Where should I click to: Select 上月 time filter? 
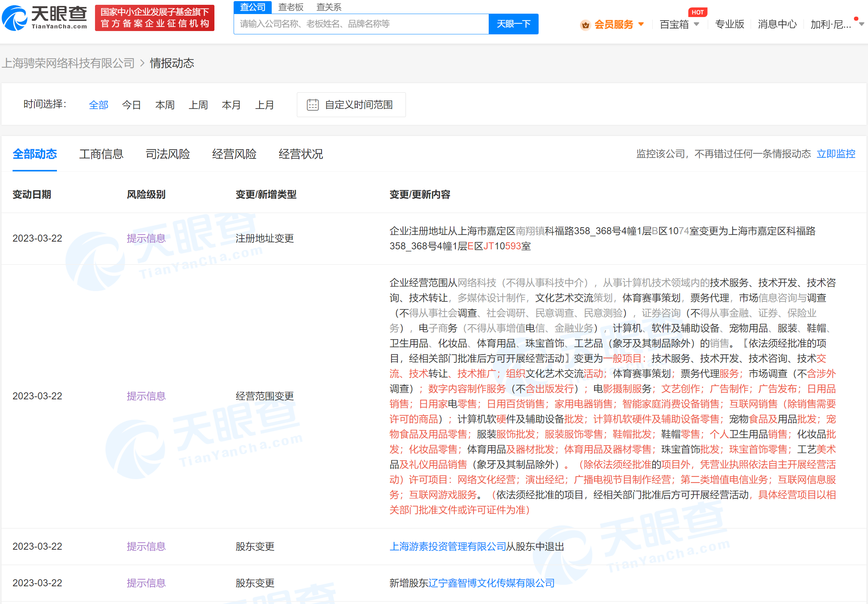pos(265,105)
